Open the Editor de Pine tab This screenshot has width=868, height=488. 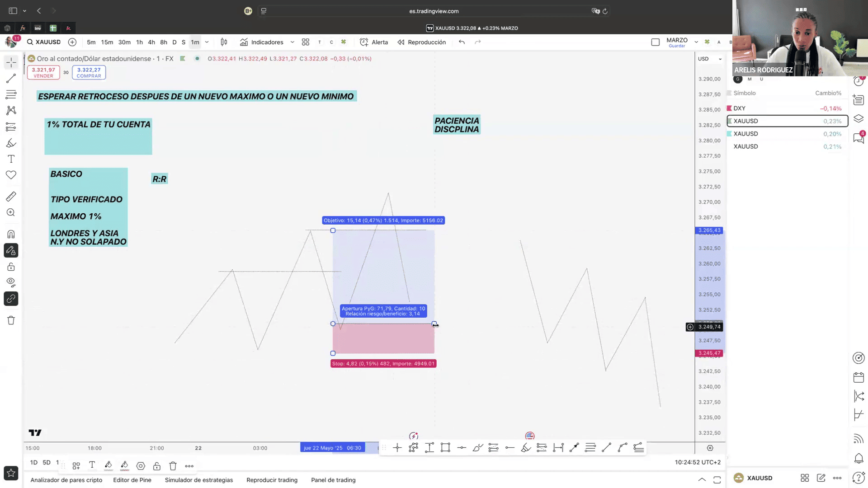pyautogui.click(x=132, y=480)
